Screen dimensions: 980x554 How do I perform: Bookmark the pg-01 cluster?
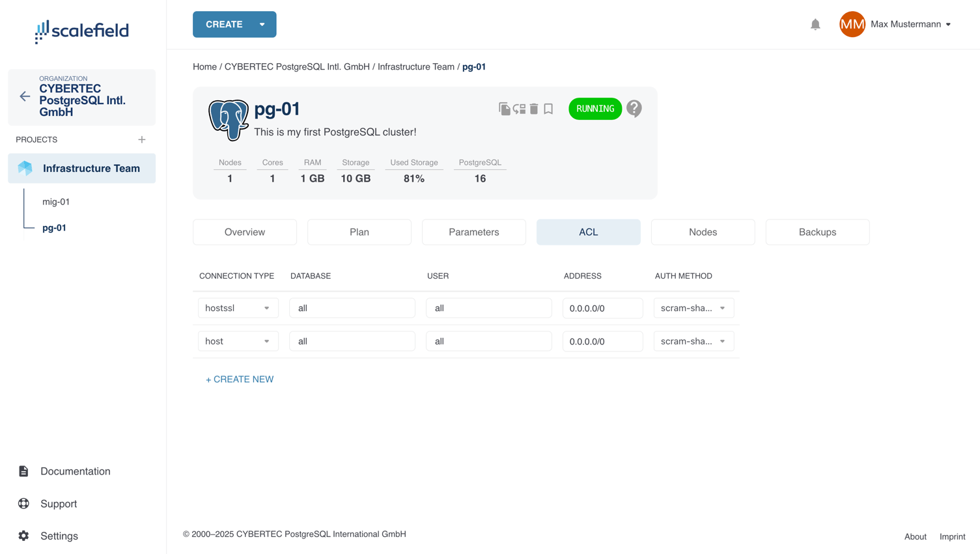coord(548,109)
